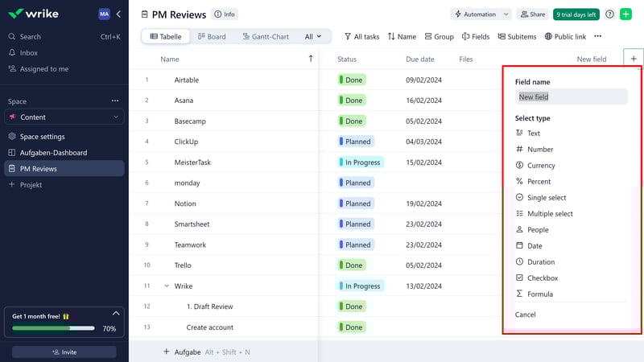Click the Due date column header

419,59
